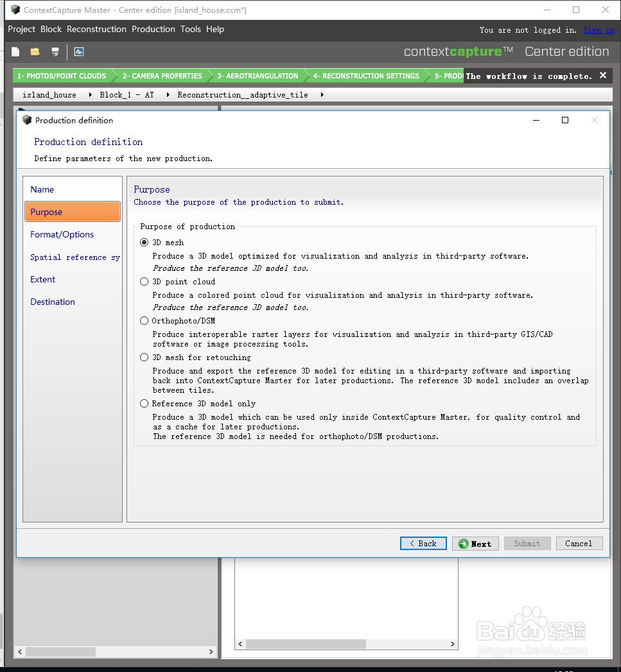
Task: Maximize the Production definition dialog
Action: (x=565, y=121)
